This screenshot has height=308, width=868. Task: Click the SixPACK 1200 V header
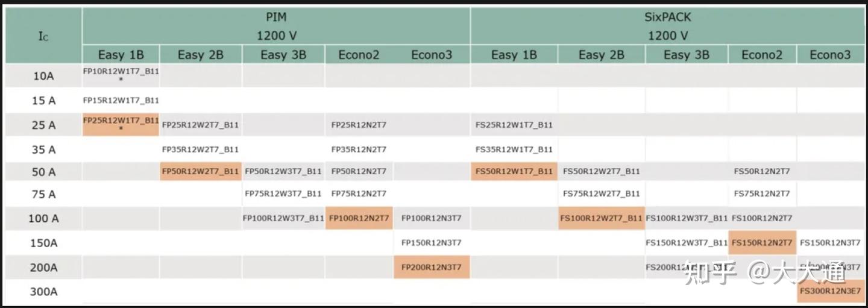point(667,27)
